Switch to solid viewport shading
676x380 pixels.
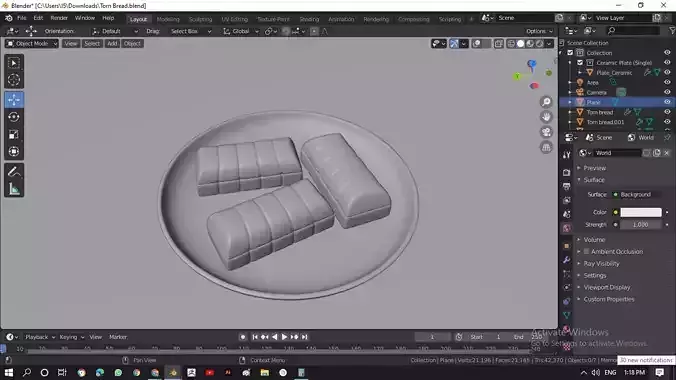tap(521, 44)
